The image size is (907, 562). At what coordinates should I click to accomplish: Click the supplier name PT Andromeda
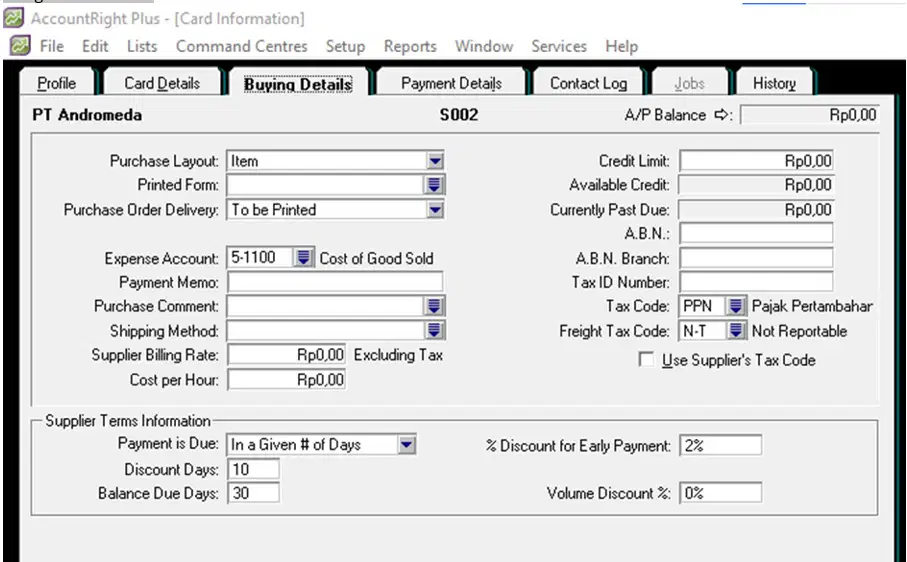click(x=87, y=114)
